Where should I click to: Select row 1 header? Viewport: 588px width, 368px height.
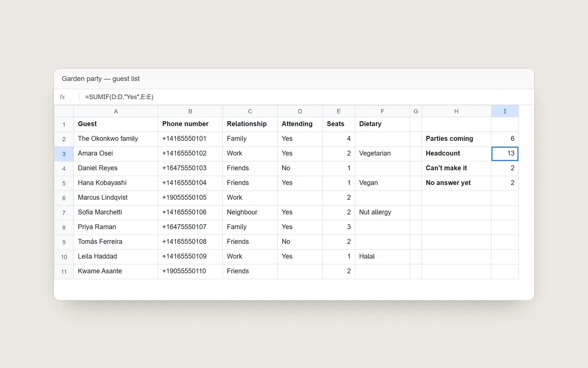tap(64, 125)
